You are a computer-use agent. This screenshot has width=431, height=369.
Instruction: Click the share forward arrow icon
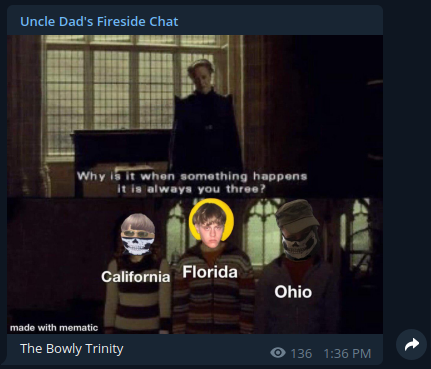[x=412, y=345]
